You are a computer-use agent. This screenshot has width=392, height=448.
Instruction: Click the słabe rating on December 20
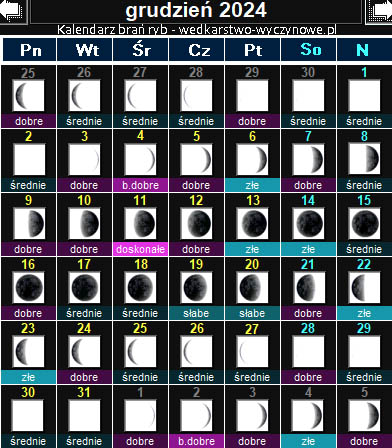(x=252, y=313)
